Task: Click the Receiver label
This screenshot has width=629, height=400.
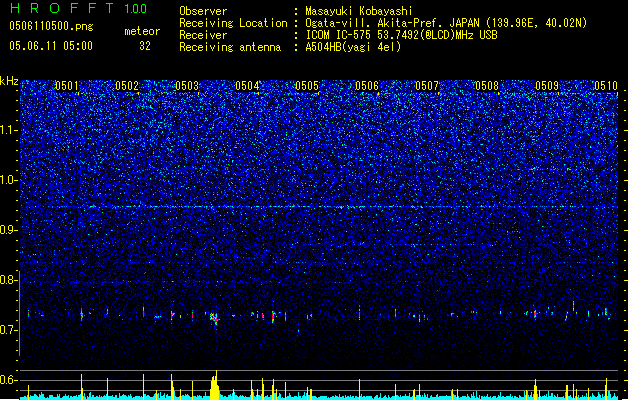Action: pos(203,35)
